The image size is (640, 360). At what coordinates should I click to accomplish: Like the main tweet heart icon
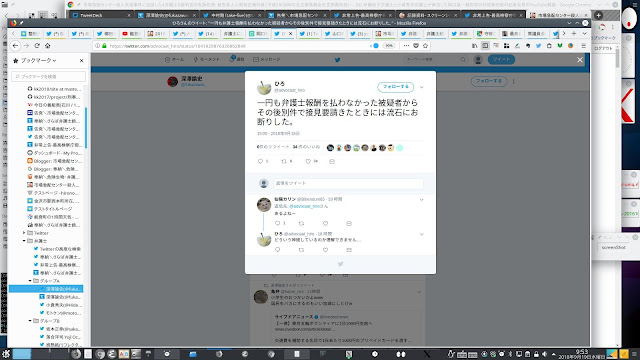point(309,162)
